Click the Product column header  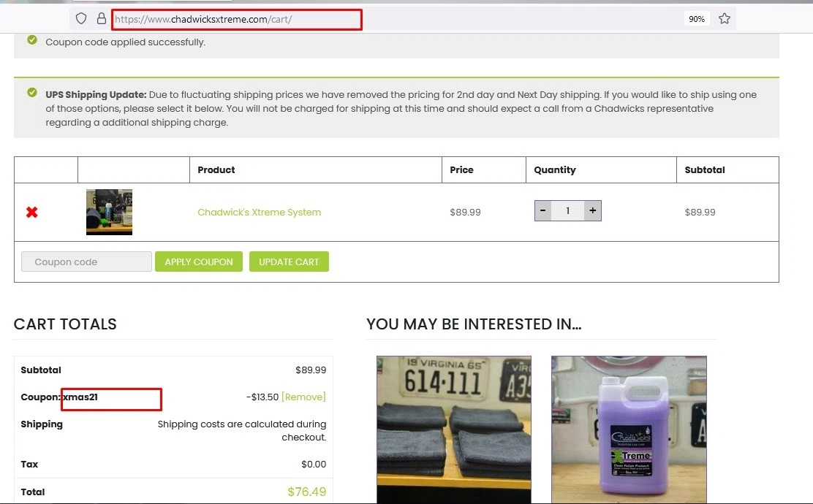(x=216, y=170)
